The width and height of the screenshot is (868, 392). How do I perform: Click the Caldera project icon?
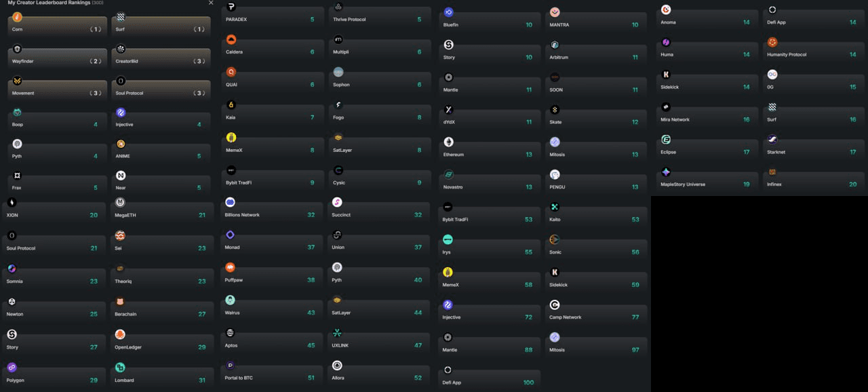[231, 39]
